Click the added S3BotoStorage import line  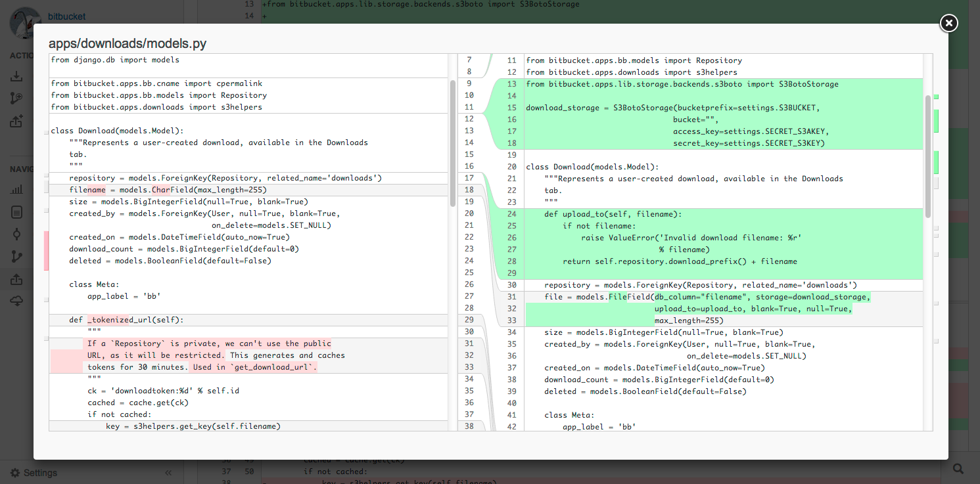682,84
